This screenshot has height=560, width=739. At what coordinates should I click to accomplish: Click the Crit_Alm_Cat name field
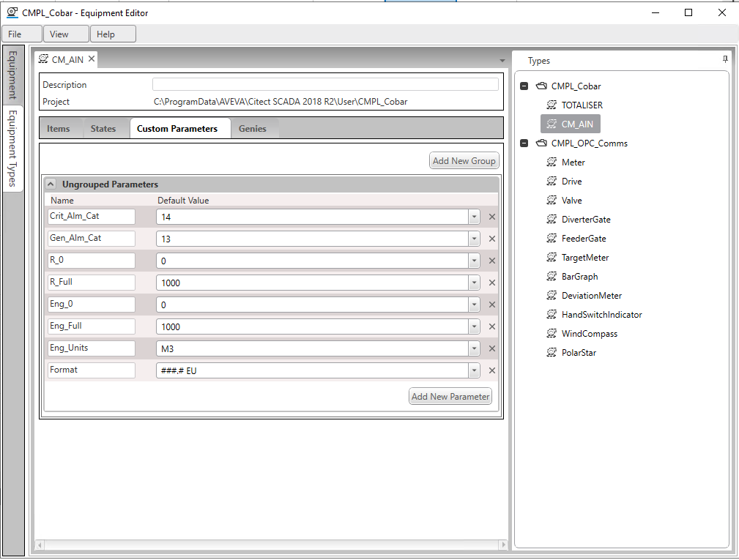[91, 217]
